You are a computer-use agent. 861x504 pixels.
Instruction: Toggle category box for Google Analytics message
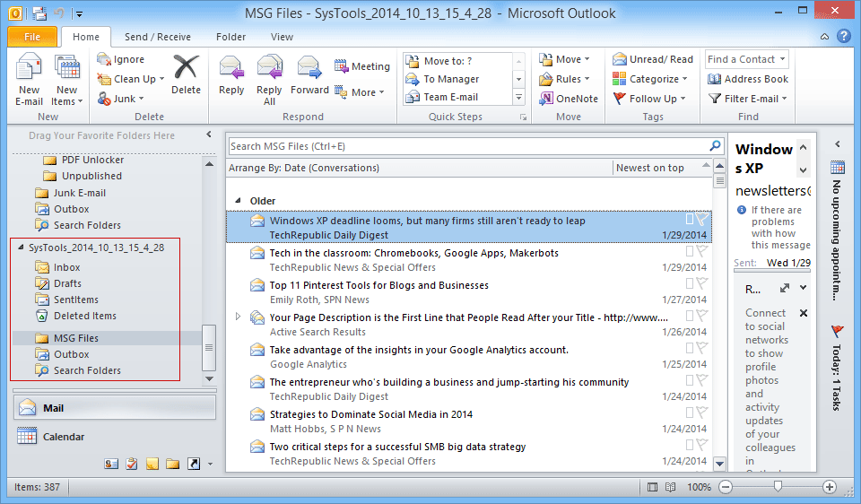pos(690,348)
